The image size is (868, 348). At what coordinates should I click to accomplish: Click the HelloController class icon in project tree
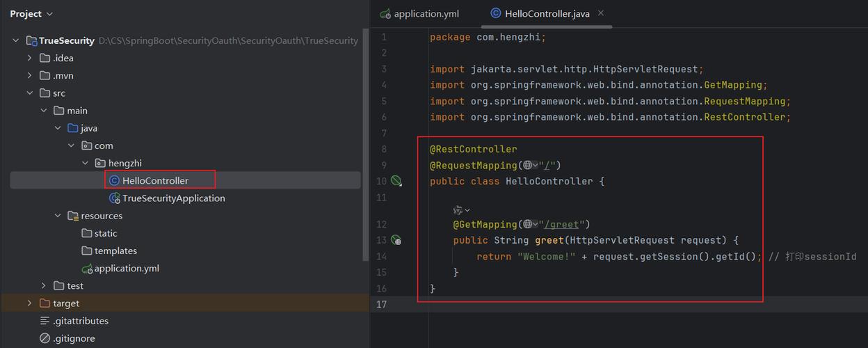pyautogui.click(x=114, y=181)
